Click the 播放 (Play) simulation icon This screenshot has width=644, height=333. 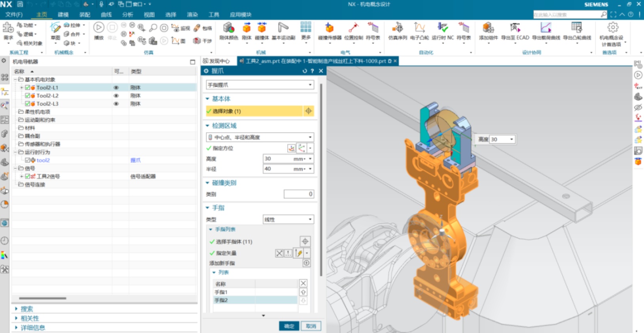[x=98, y=28]
